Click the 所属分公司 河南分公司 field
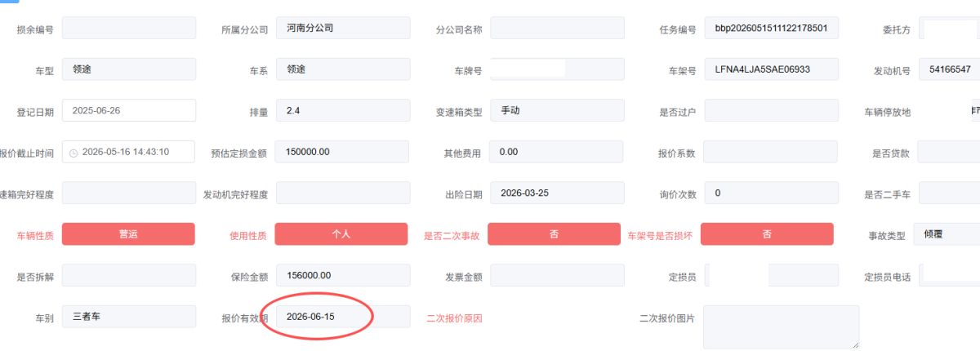 343,28
